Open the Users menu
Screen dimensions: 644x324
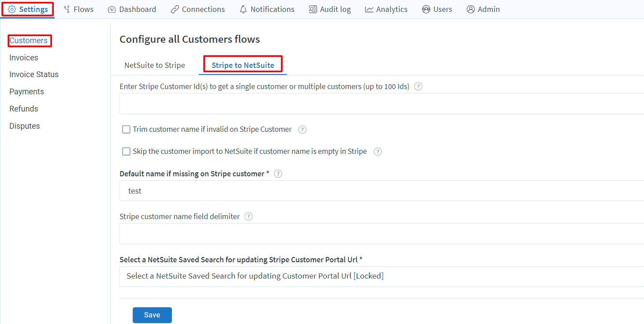[437, 9]
